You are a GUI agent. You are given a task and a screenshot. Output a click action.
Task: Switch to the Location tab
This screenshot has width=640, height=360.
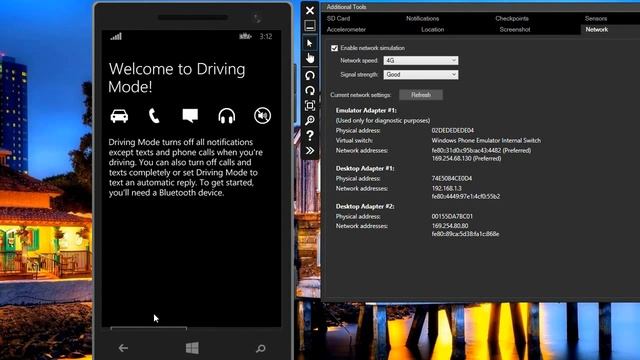[x=433, y=29]
